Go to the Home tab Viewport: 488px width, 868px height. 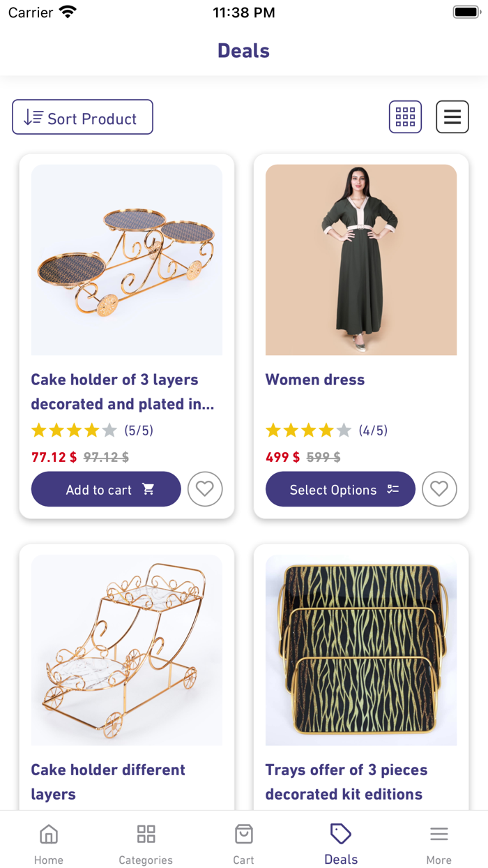48,840
